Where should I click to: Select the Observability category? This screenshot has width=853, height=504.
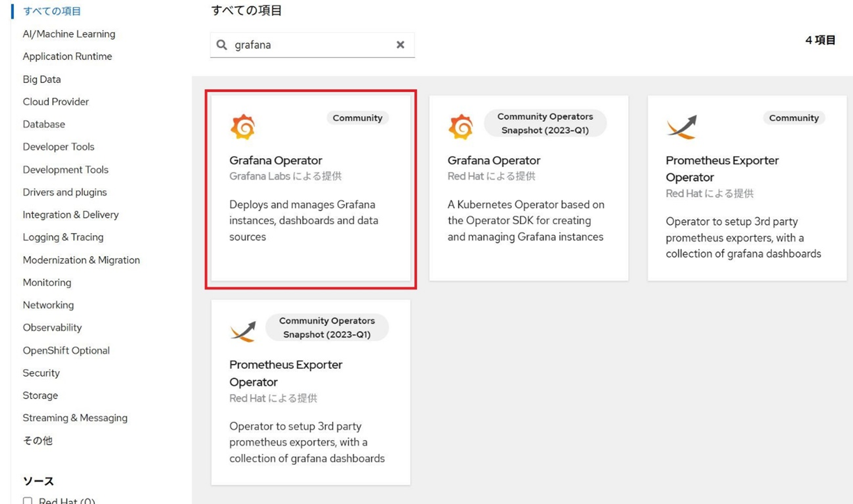click(52, 328)
